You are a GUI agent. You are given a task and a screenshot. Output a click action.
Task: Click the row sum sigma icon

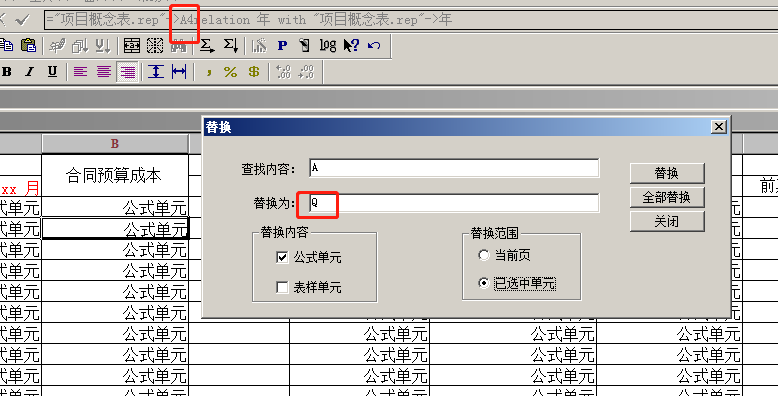click(206, 46)
